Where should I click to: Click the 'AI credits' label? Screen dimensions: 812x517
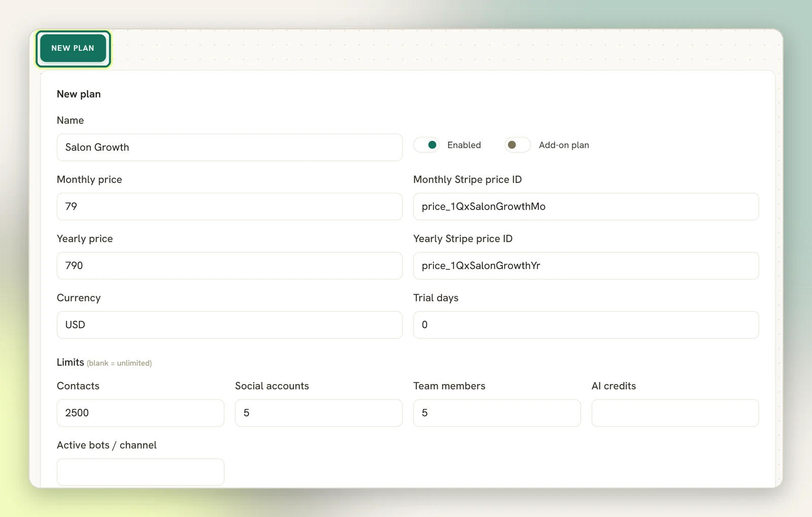(614, 386)
